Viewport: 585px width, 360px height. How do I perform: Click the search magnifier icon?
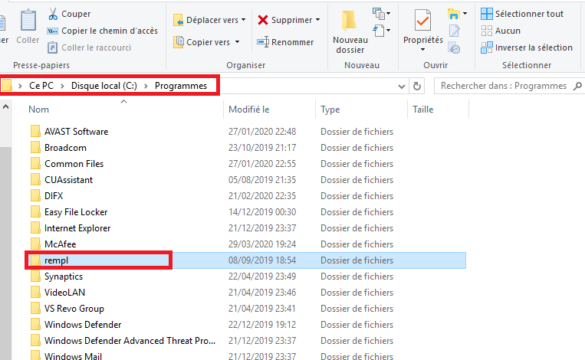pos(578,86)
